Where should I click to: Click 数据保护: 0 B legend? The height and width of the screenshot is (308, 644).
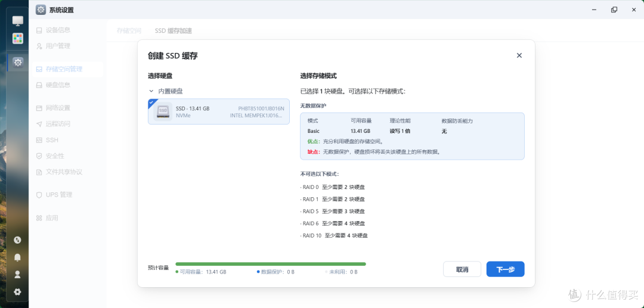275,272
